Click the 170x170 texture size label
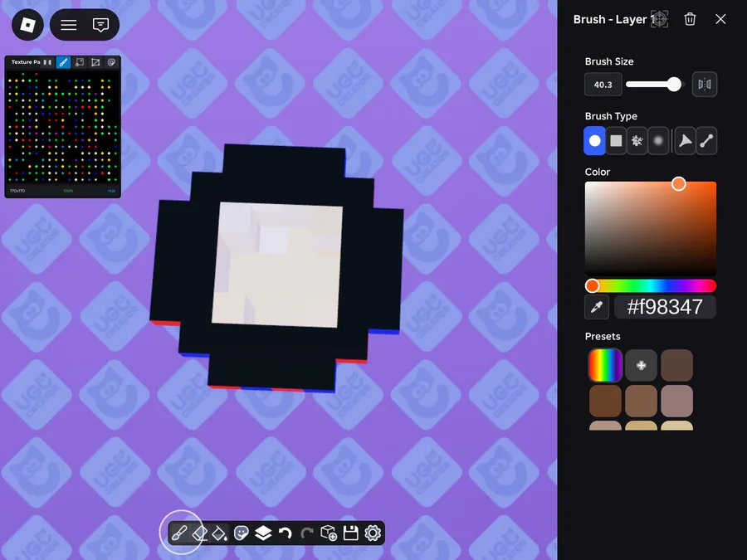Screen dimensions: 747x560 point(17,191)
